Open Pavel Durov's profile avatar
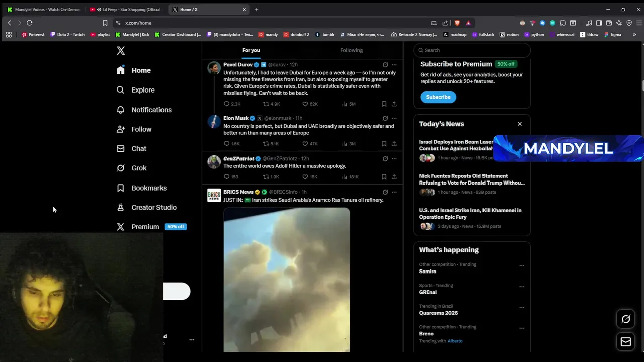 pyautogui.click(x=214, y=68)
